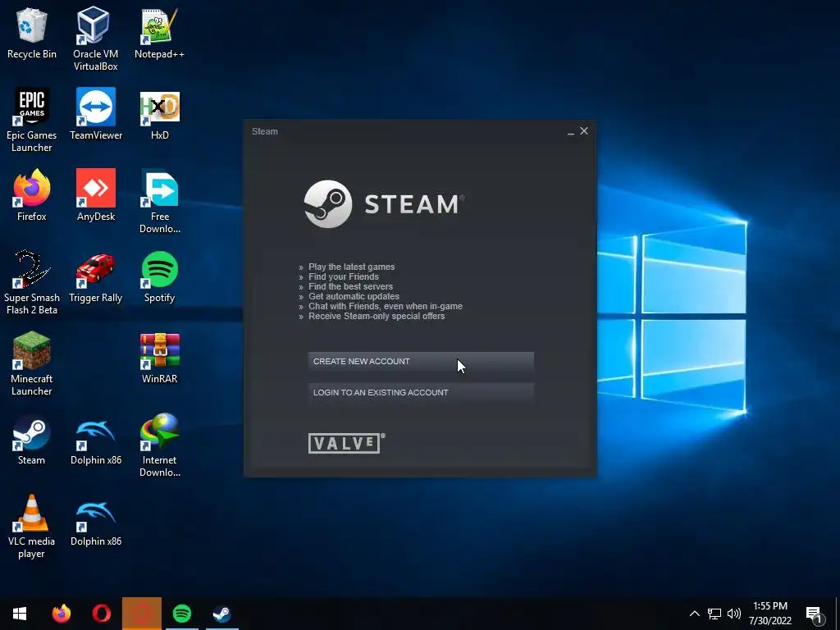The height and width of the screenshot is (630, 840).
Task: Open the volume control tray icon
Action: (734, 614)
